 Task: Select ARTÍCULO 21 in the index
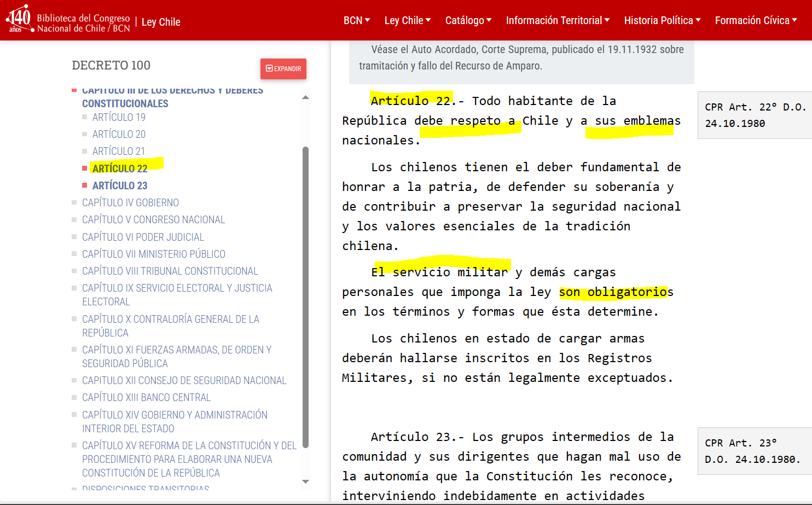click(x=119, y=151)
